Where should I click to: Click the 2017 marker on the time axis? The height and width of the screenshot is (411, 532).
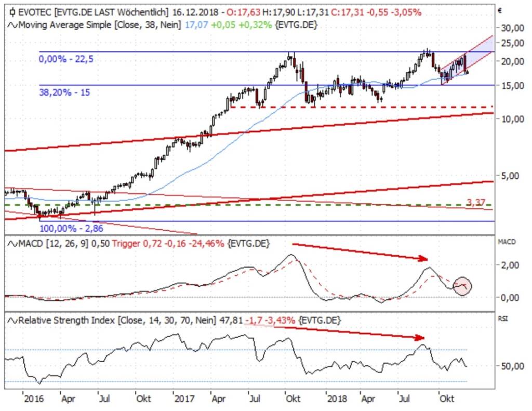click(184, 399)
